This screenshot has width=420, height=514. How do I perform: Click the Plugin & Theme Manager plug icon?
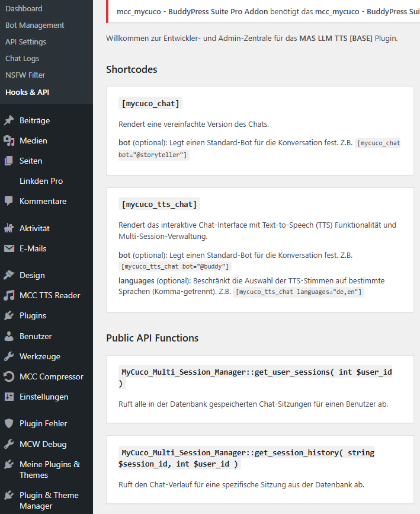pyautogui.click(x=9, y=495)
